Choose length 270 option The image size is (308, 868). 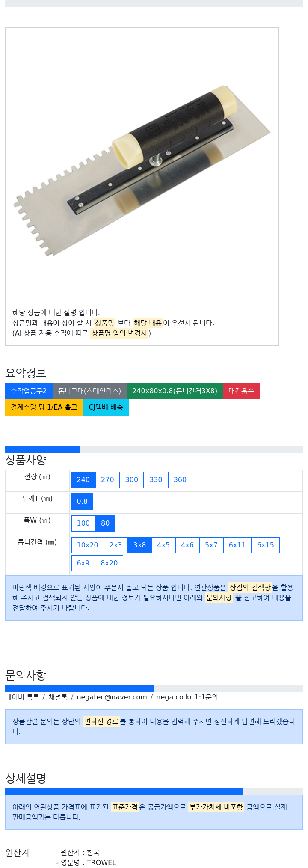point(107,480)
